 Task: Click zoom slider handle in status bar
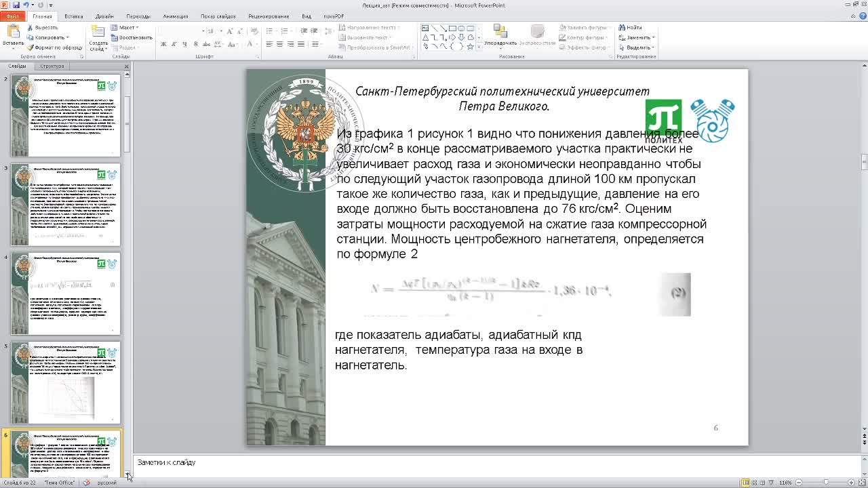point(826,483)
